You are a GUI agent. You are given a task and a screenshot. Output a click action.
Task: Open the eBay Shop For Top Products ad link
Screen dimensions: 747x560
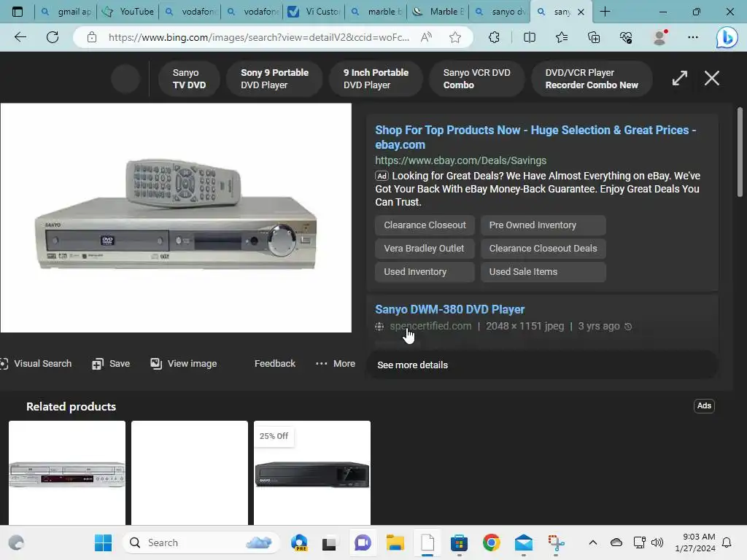click(x=535, y=137)
